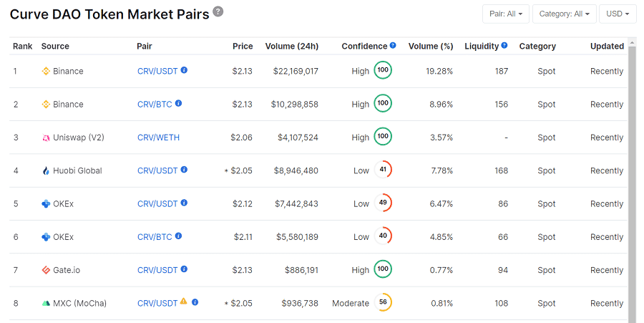
Task: Open Uniswap (V2) exchange name link
Action: 79,138
